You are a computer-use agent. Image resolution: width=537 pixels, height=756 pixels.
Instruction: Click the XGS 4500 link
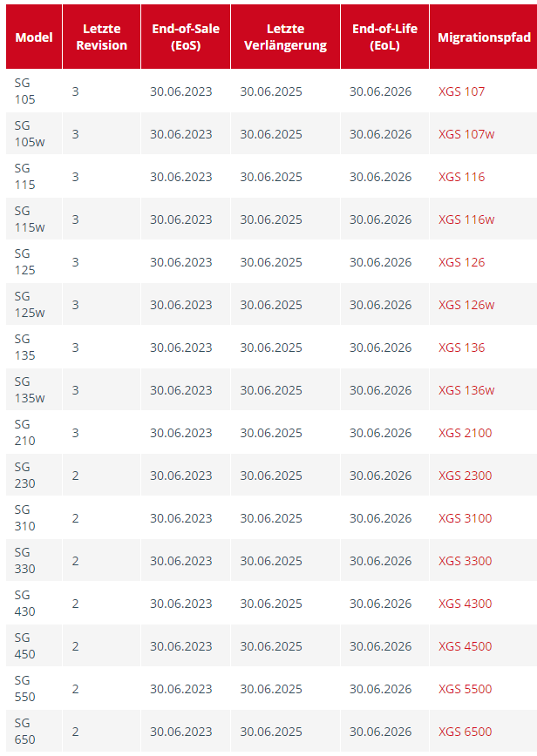466,646
